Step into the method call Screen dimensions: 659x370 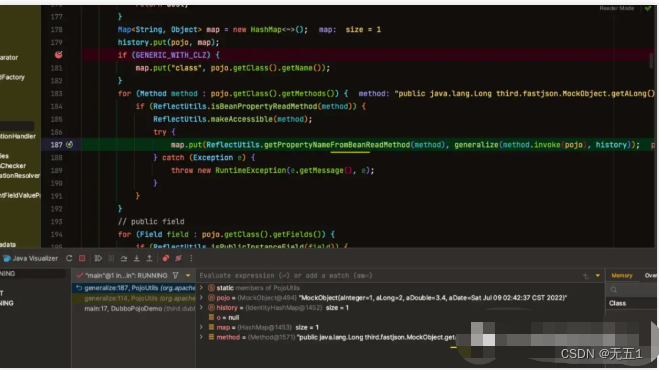tap(137, 258)
